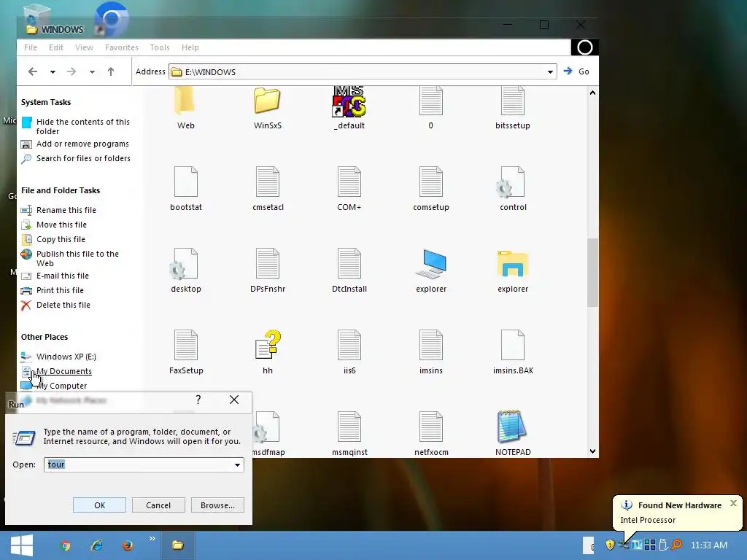Select the FaxSetup file
The width and height of the screenshot is (747, 560).
click(186, 352)
